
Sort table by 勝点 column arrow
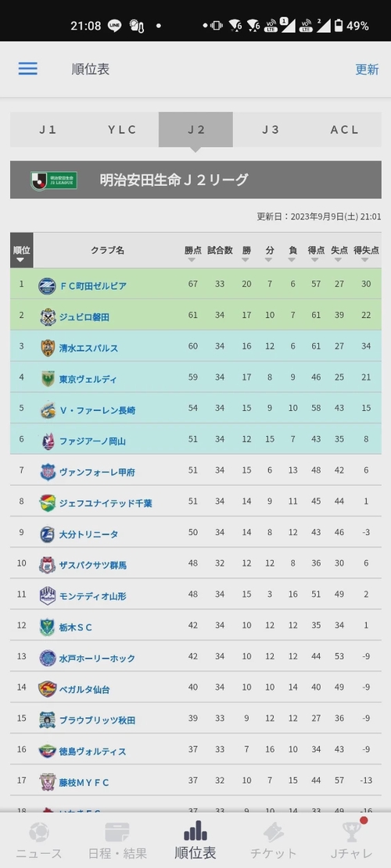pos(192,259)
